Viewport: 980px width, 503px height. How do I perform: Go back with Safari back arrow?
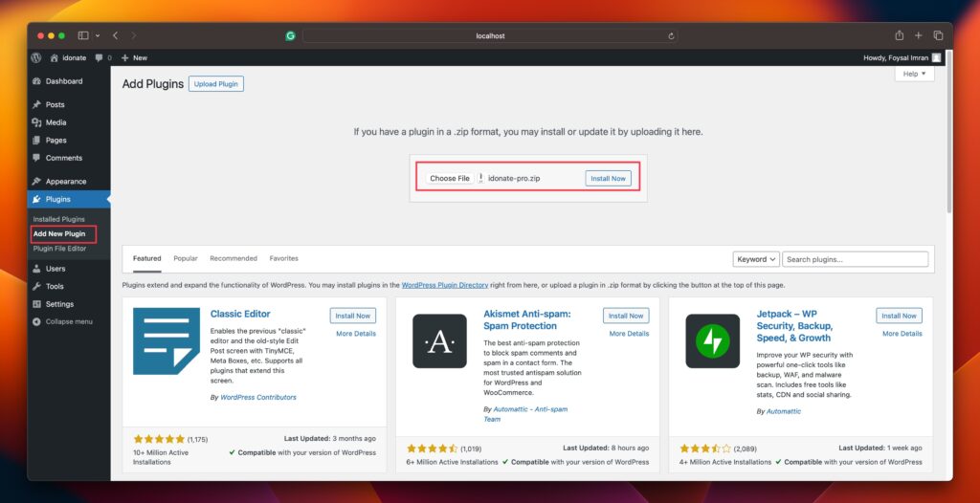[115, 35]
